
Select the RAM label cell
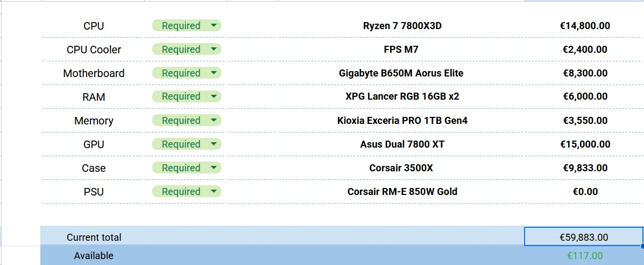(x=94, y=97)
